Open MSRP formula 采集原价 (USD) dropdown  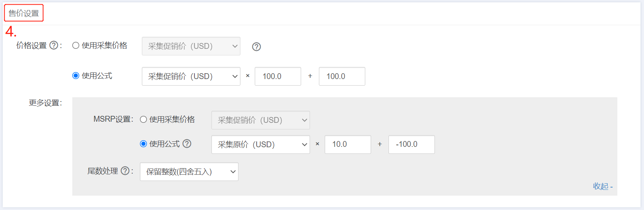click(261, 145)
